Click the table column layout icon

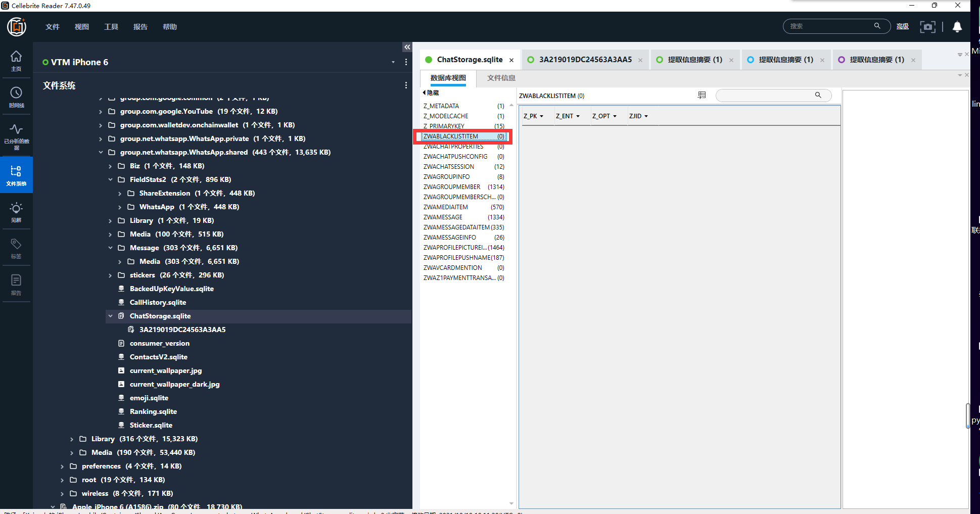coord(702,95)
